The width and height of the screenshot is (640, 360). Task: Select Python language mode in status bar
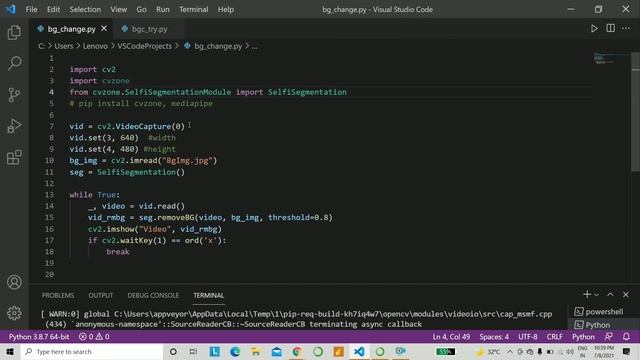(x=583, y=337)
